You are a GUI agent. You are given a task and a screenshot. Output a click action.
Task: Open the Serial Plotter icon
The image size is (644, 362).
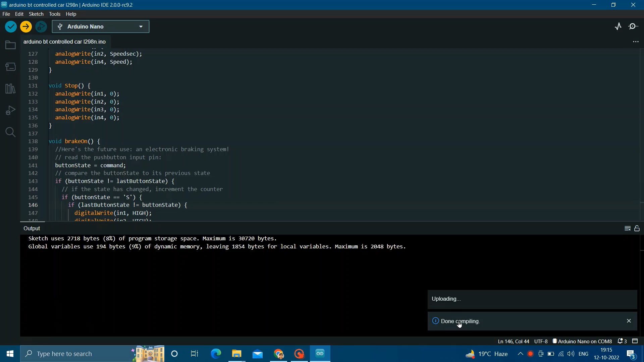[618, 26]
